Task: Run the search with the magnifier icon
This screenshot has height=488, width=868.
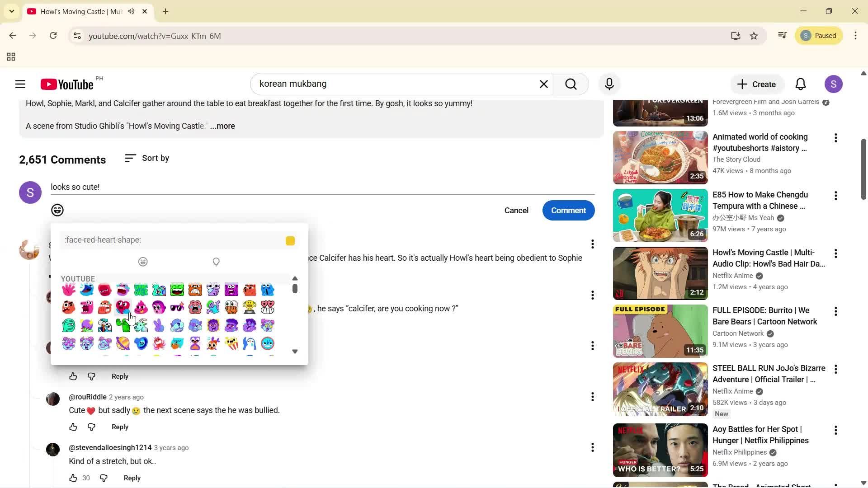Action: [571, 84]
